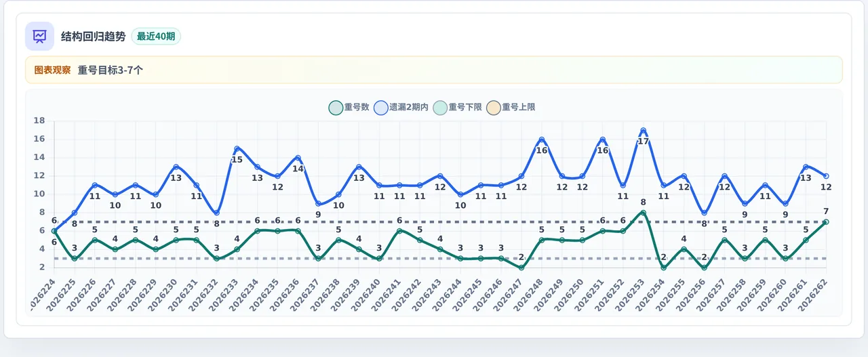Click the y-axis tick label 18

[x=39, y=121]
